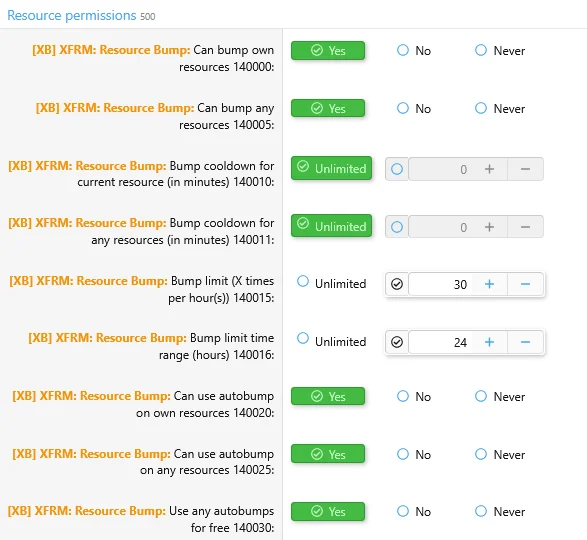Screen dimensions: 587x540
Task: Select Unlimited for Bump limit 140015
Action: click(x=331, y=283)
